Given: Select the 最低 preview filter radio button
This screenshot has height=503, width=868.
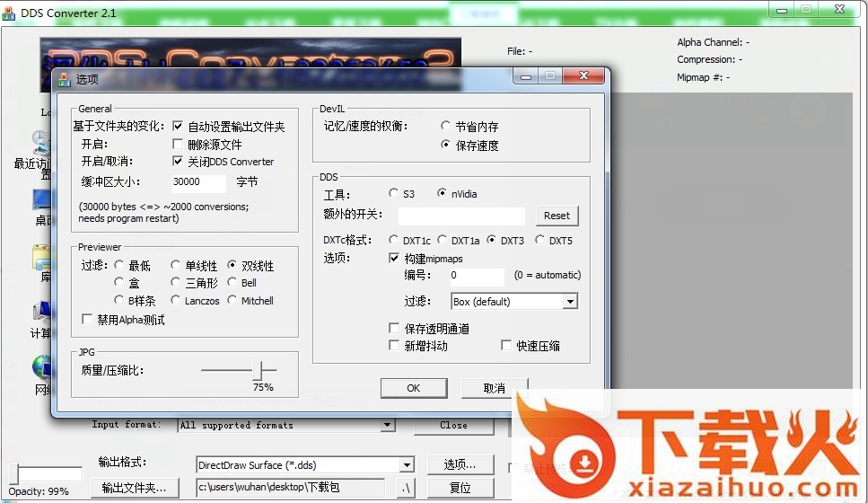Looking at the screenshot, I should coord(118,265).
